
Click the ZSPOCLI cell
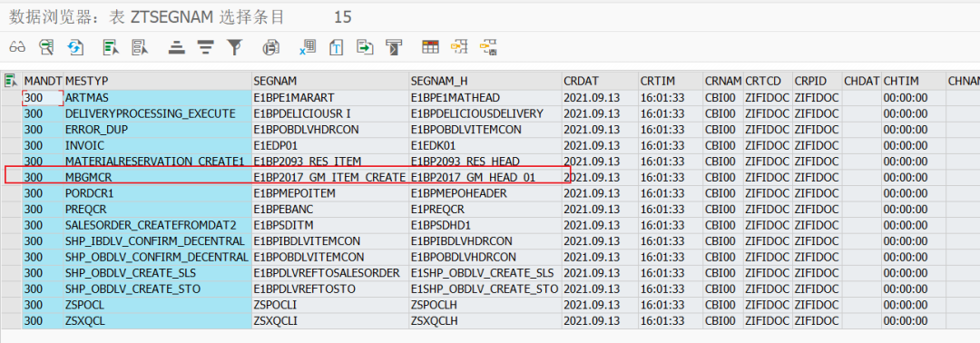coord(330,305)
